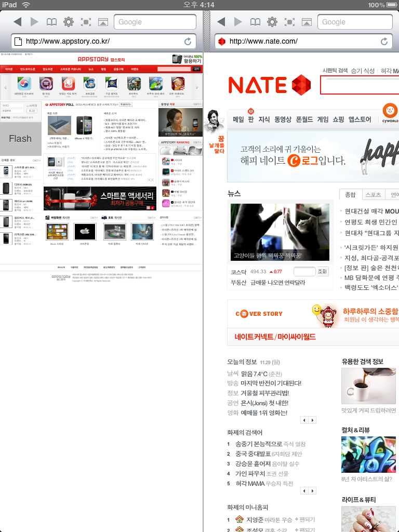Open the 아이폰 menu on Appstory
Viewport: 399px width, 532px height.
point(9,69)
